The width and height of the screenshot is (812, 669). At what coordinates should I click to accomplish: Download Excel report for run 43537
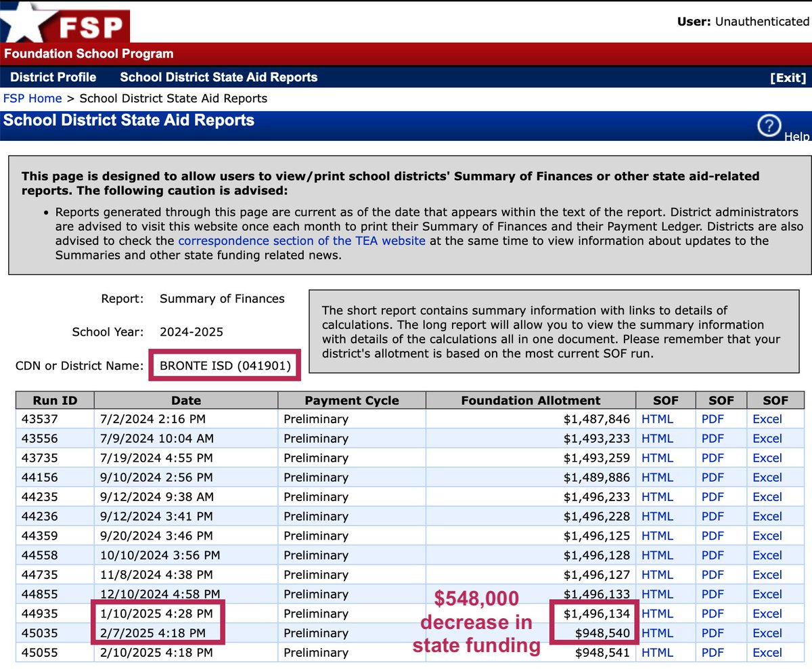[767, 419]
